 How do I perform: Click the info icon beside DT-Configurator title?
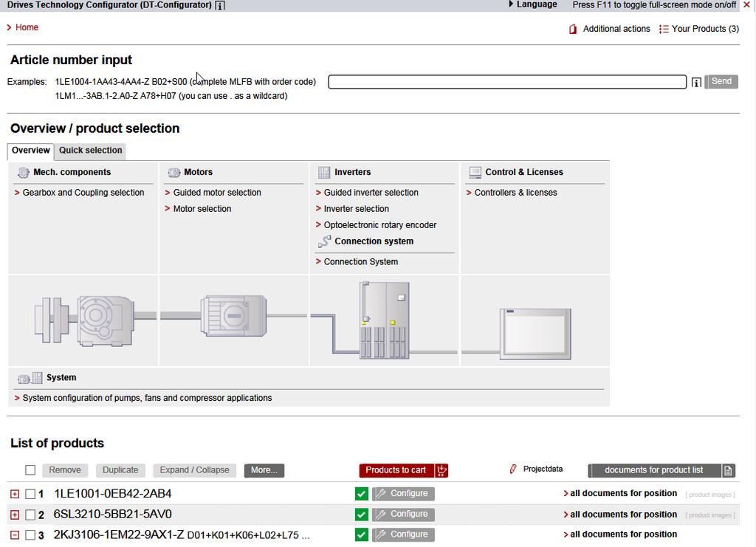220,5
